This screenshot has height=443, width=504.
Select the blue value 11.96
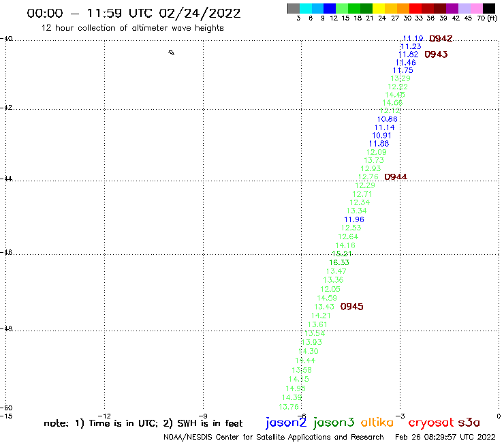click(354, 219)
